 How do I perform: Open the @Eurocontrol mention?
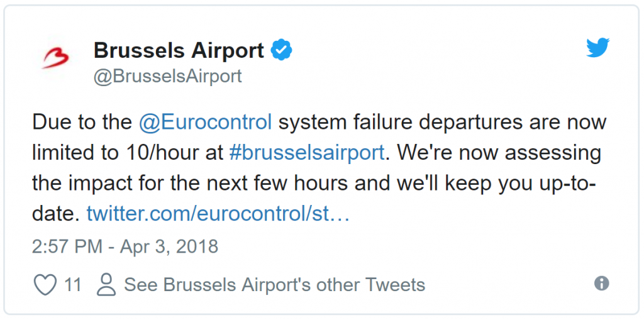(x=205, y=121)
